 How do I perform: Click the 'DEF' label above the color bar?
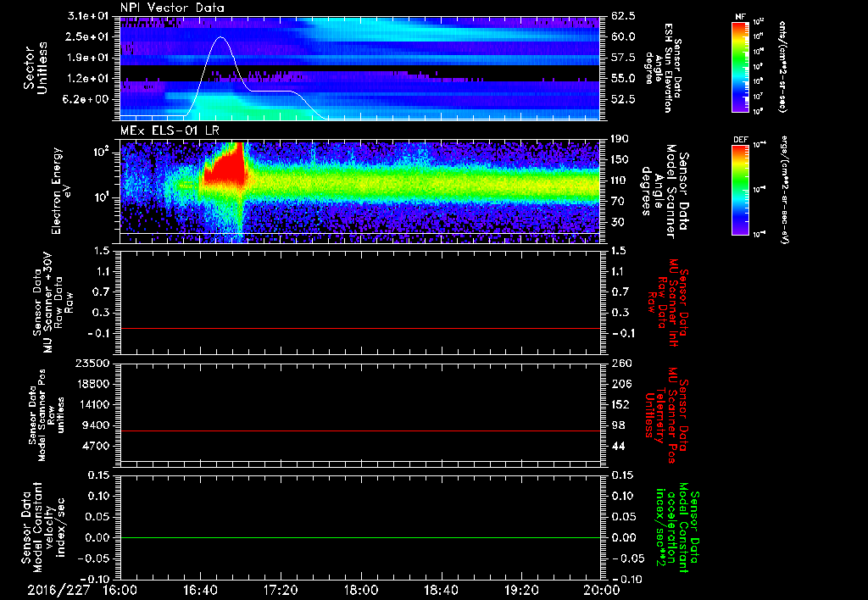(x=741, y=140)
